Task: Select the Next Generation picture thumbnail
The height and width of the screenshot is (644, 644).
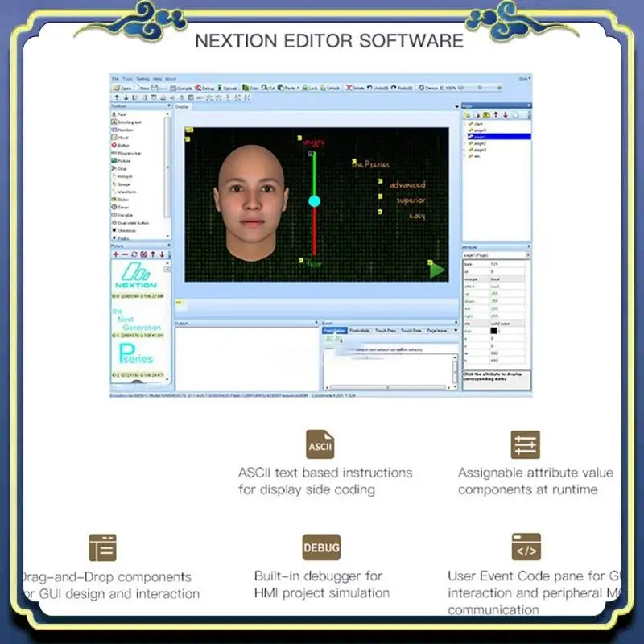Action: pos(137,320)
